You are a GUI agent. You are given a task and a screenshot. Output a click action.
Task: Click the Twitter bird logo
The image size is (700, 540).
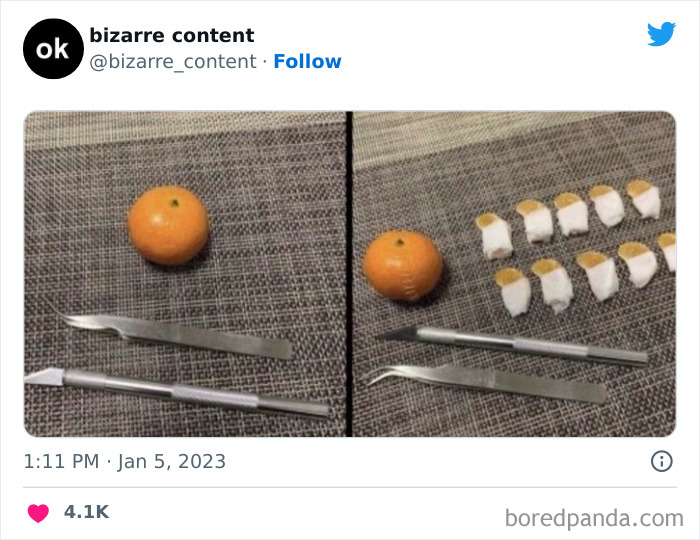(661, 35)
